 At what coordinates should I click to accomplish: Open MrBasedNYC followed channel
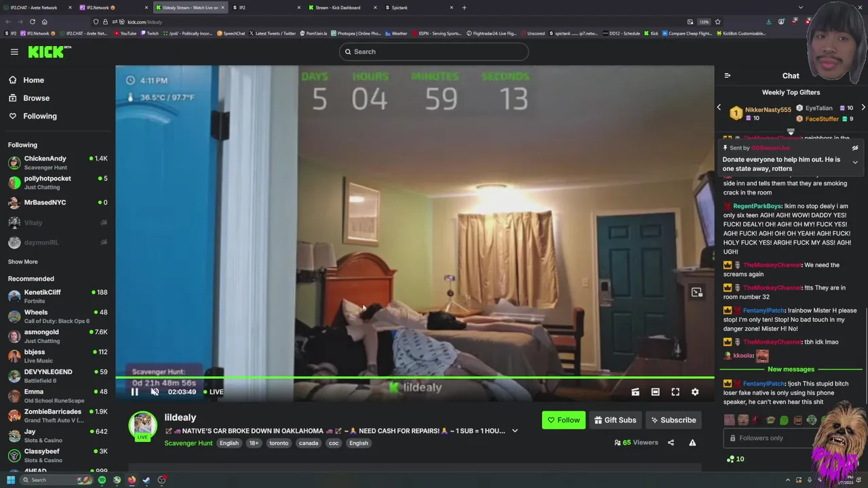pos(58,203)
